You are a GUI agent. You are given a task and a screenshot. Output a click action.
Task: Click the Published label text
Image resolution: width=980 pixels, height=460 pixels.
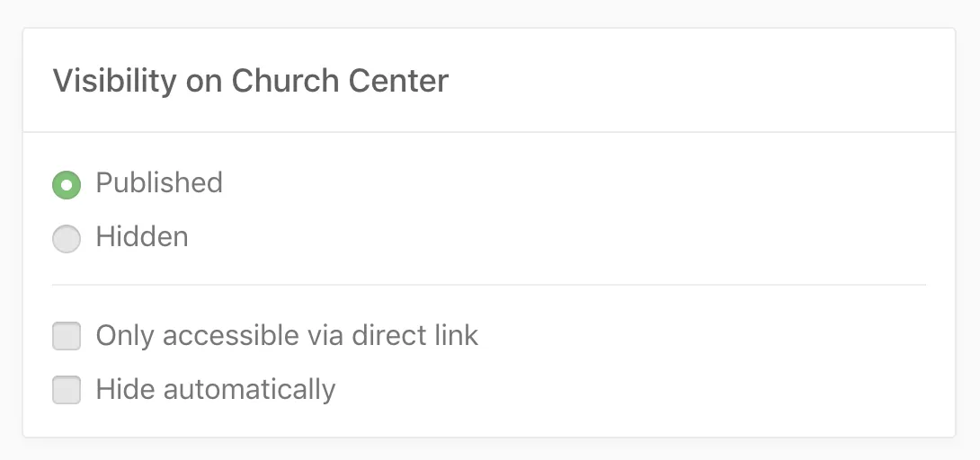pos(159,182)
